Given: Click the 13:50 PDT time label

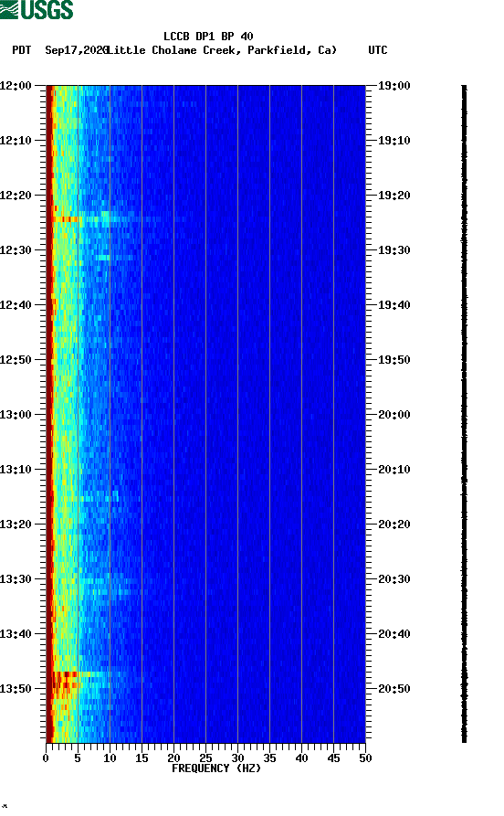Looking at the screenshot, I should pyautogui.click(x=16, y=688).
